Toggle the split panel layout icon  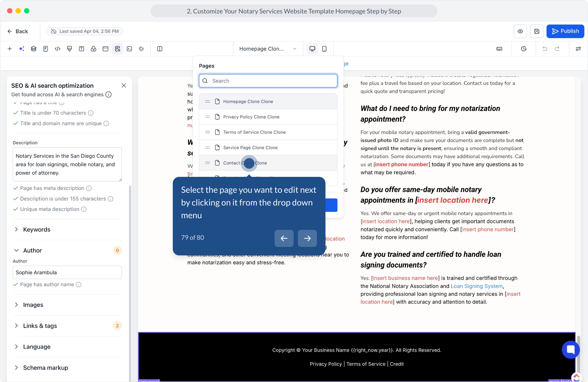(x=160, y=49)
